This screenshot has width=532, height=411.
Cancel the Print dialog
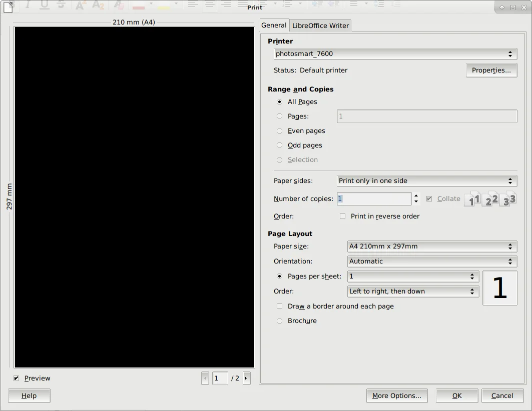click(x=502, y=396)
